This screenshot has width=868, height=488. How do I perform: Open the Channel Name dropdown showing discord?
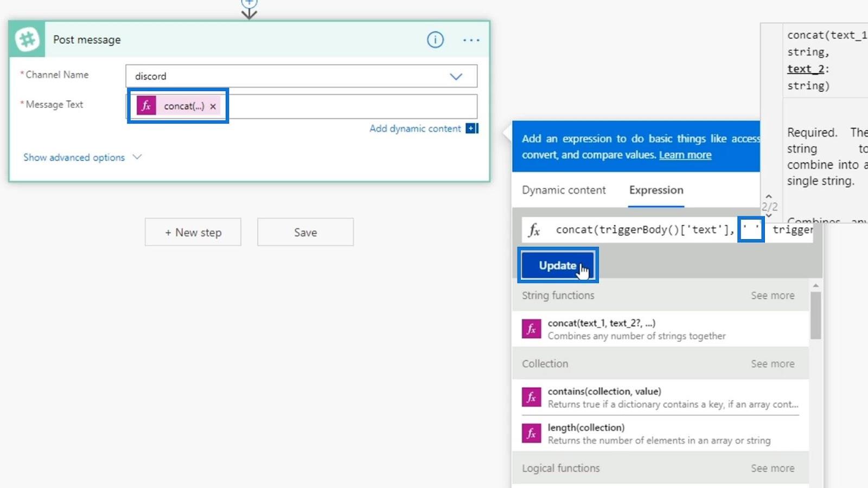pyautogui.click(x=301, y=76)
